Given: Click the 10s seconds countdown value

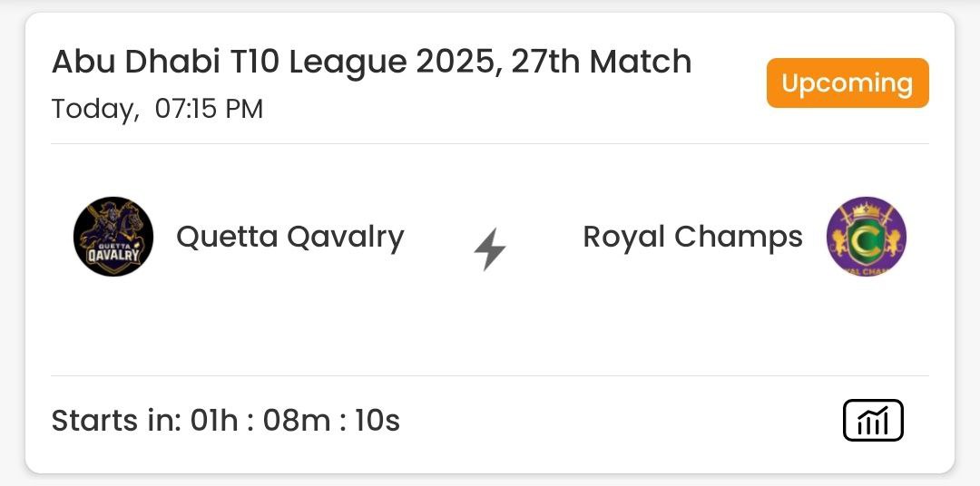Looking at the screenshot, I should pos(377,421).
